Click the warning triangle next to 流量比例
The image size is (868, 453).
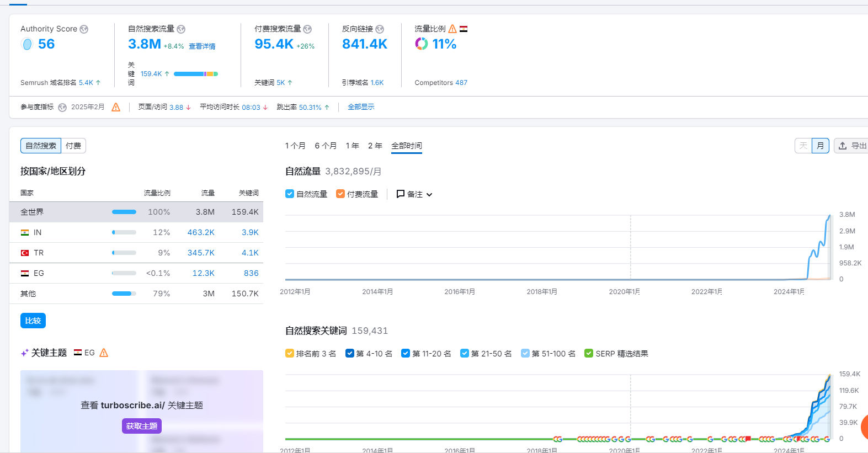click(x=452, y=29)
